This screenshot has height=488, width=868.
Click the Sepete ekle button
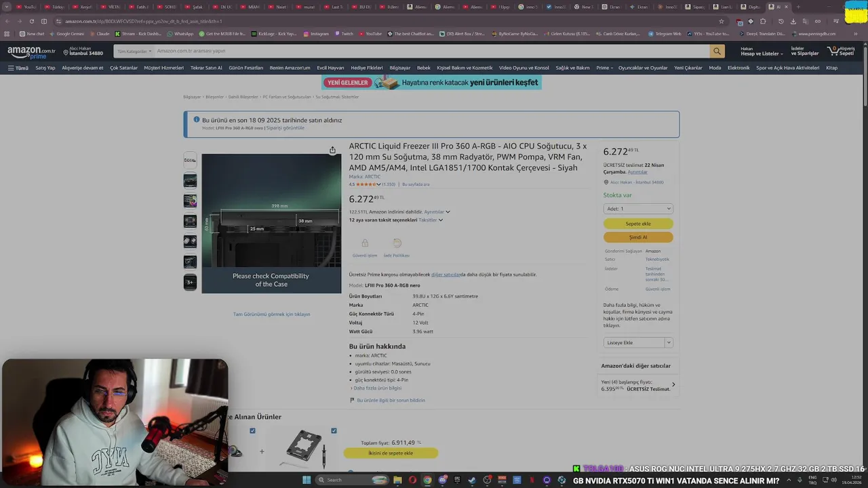click(638, 224)
